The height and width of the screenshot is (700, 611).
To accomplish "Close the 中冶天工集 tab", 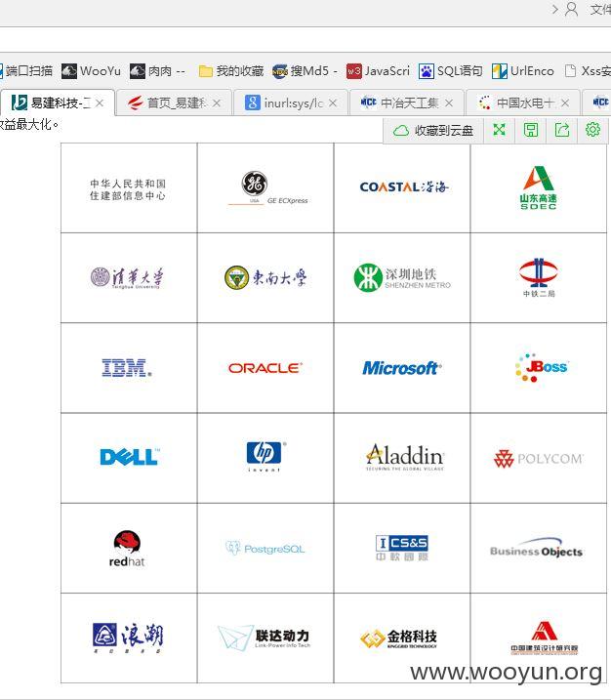I will click(449, 103).
